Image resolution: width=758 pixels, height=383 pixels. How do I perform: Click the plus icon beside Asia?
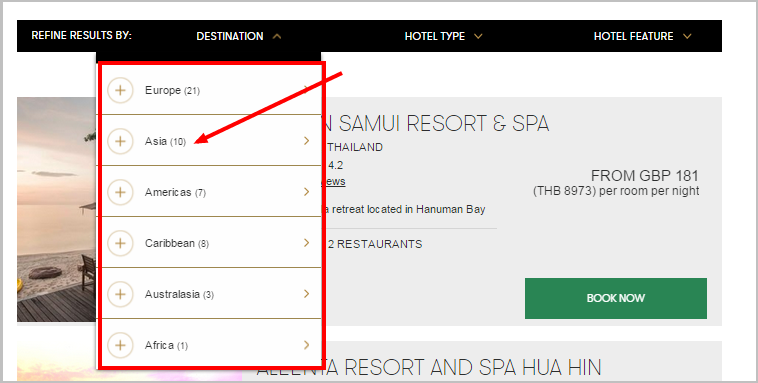tap(120, 141)
